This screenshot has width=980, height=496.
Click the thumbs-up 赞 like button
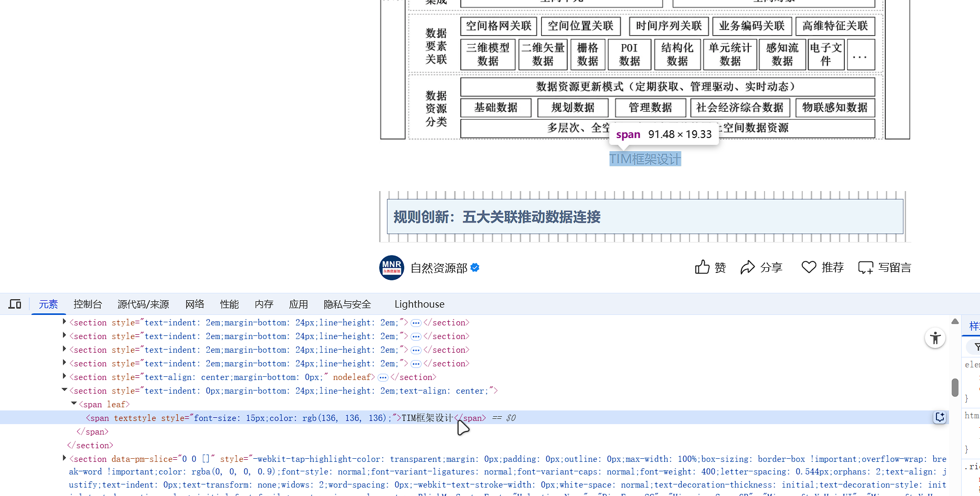(x=710, y=268)
